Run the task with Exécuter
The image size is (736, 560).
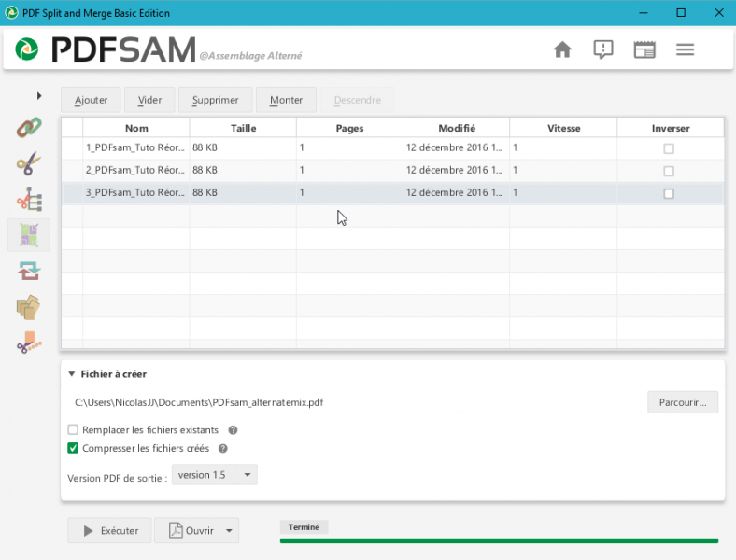(x=110, y=530)
